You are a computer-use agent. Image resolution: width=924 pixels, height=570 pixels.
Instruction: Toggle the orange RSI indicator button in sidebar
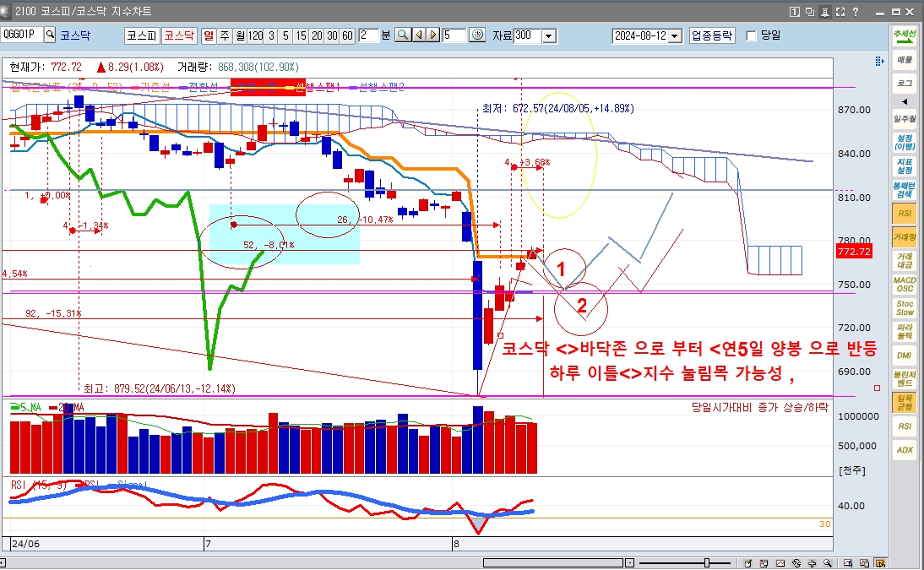click(x=905, y=214)
